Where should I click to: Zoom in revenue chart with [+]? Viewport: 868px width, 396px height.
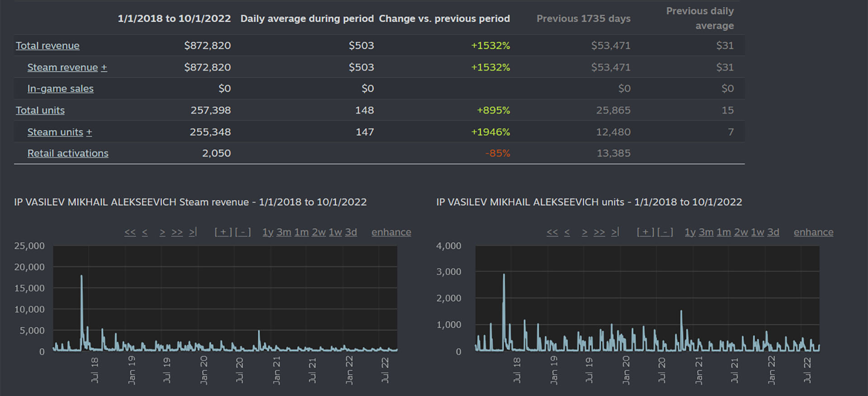tap(223, 232)
